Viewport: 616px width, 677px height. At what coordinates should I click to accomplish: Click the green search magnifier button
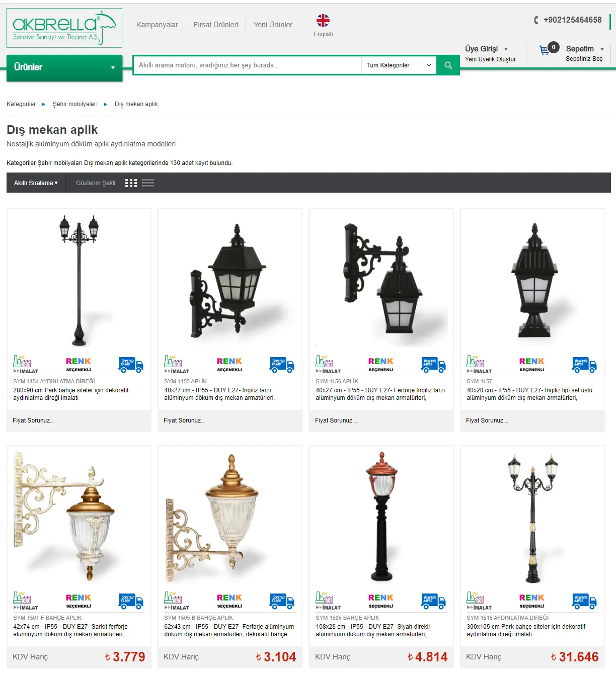point(448,65)
